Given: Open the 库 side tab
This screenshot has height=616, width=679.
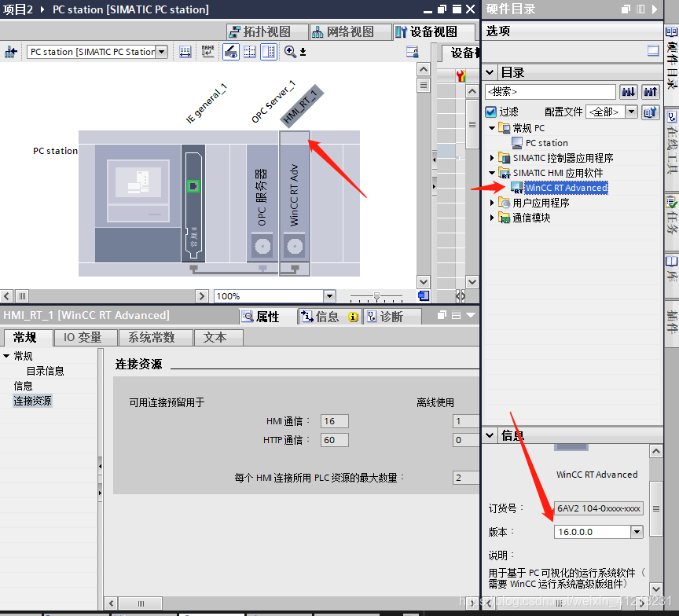Looking at the screenshot, I should point(671,269).
